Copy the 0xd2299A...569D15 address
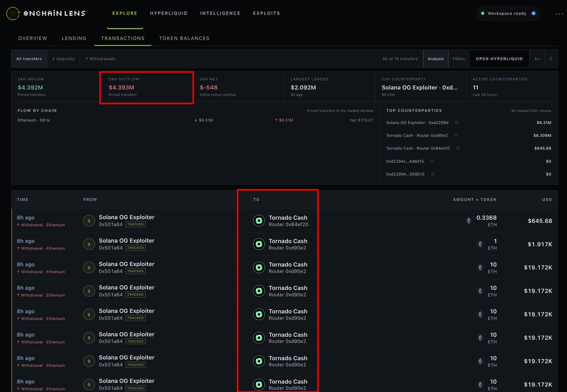Screen dimensions: 567x392 click(x=432, y=174)
